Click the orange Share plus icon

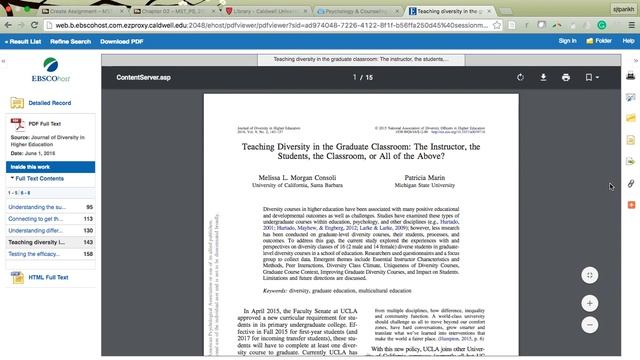pos(631,205)
